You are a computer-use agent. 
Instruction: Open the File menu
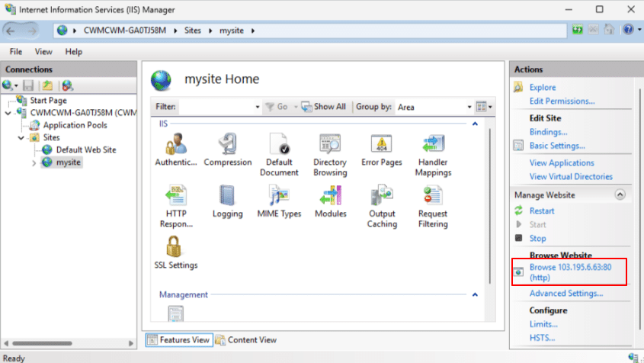15,52
